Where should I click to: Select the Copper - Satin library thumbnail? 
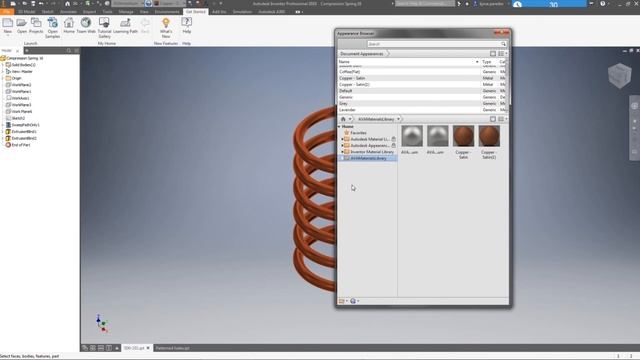(463, 136)
